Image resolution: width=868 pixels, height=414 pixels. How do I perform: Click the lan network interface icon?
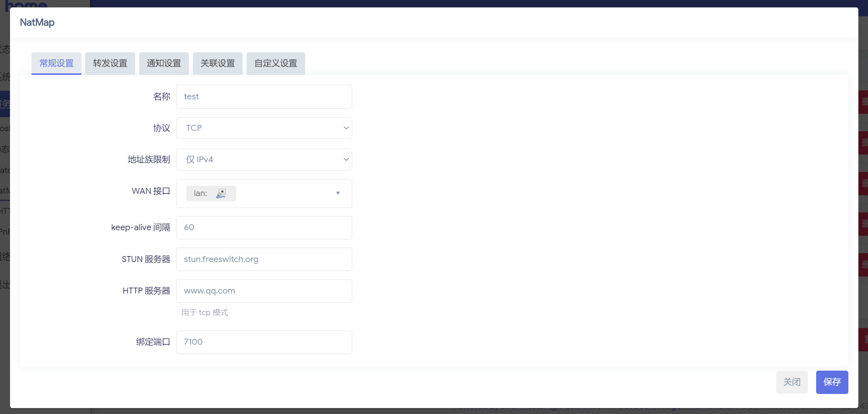click(x=221, y=193)
